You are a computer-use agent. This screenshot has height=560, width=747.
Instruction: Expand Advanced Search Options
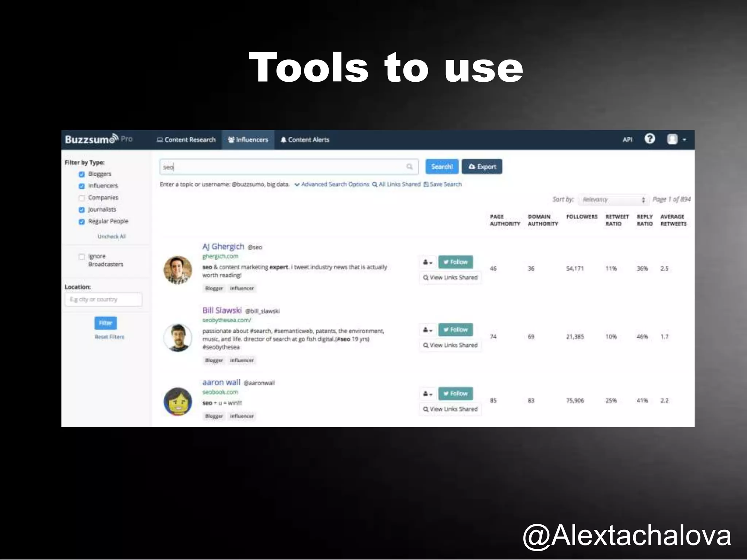(332, 184)
